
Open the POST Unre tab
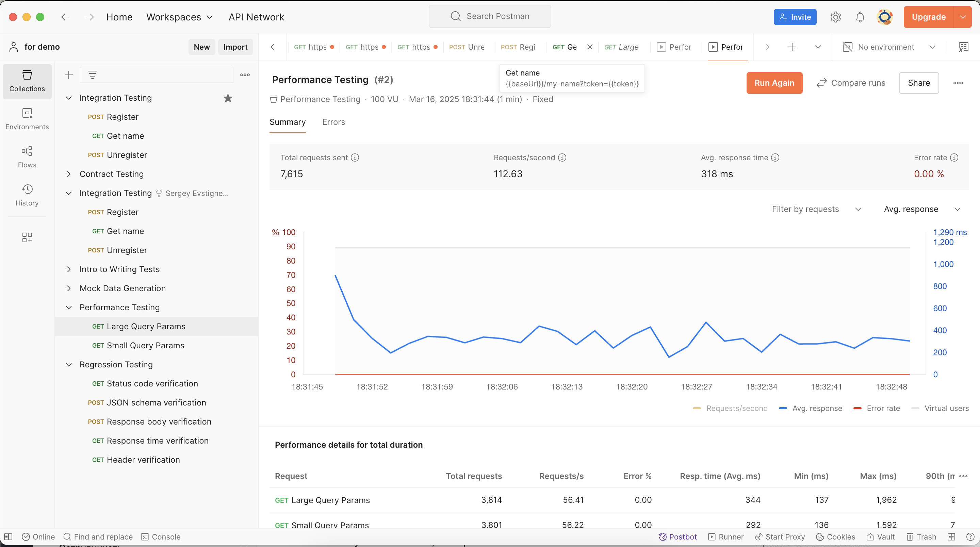pos(467,47)
